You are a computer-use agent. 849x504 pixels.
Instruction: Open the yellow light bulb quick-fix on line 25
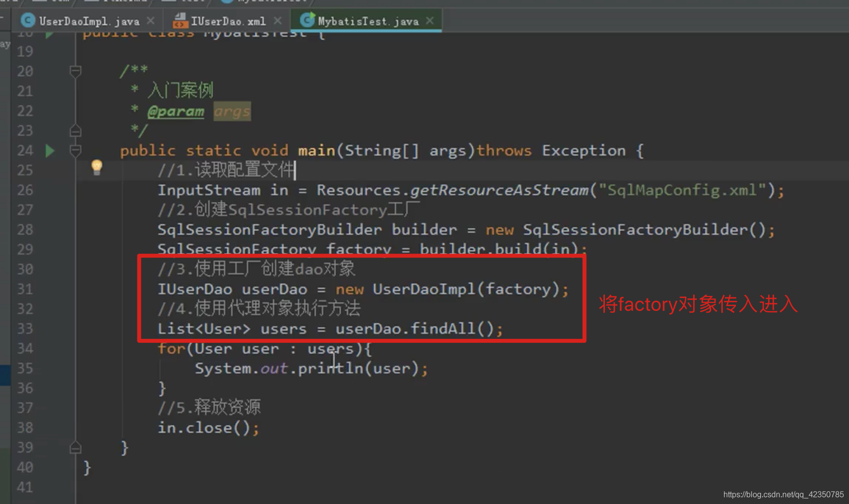(97, 168)
